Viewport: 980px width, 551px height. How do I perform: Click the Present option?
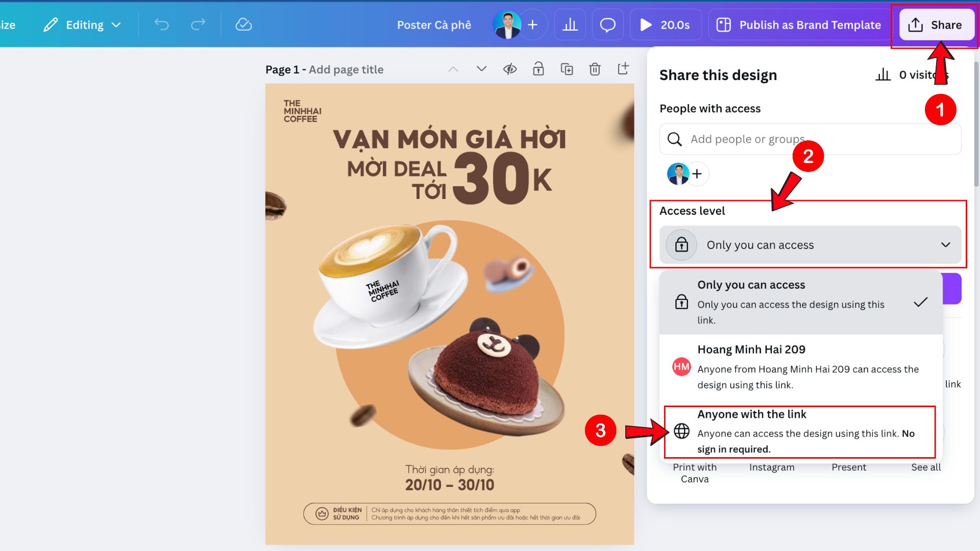pos(849,467)
